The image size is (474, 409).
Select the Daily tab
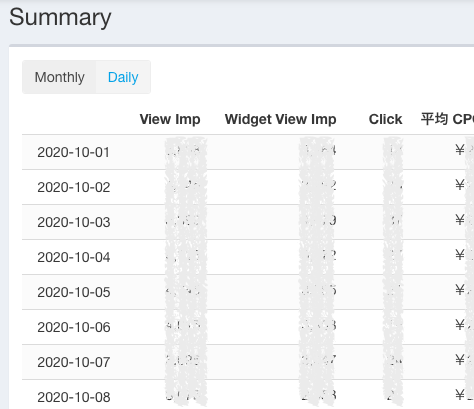click(123, 77)
